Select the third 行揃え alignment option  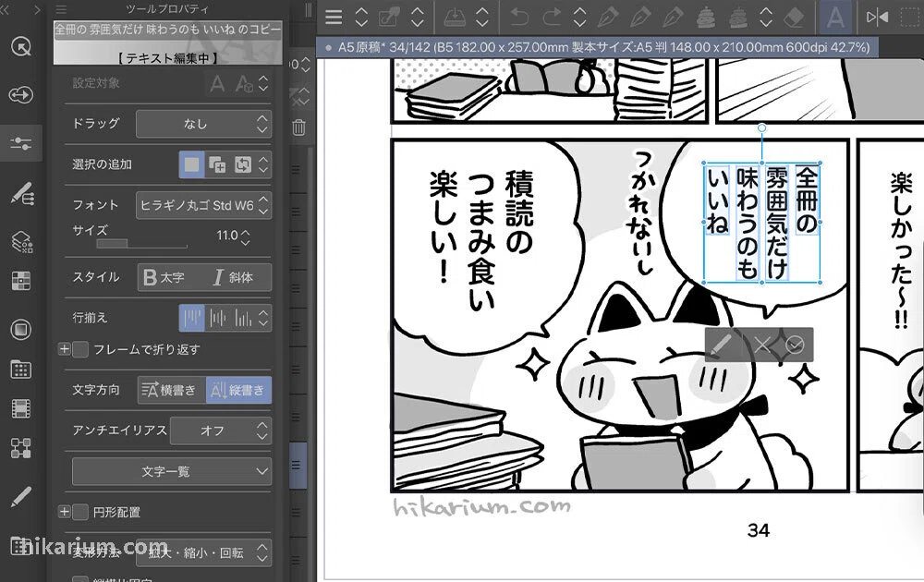tap(243, 318)
